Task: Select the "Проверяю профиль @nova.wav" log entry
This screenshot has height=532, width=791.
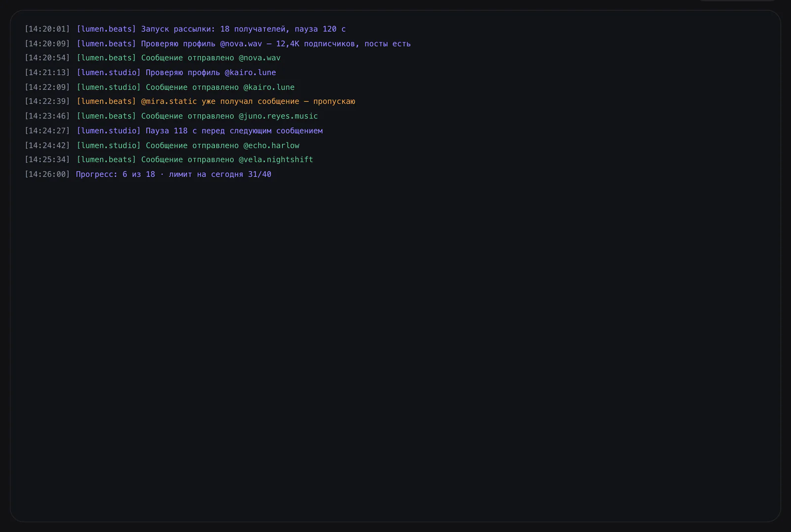Action: point(218,44)
